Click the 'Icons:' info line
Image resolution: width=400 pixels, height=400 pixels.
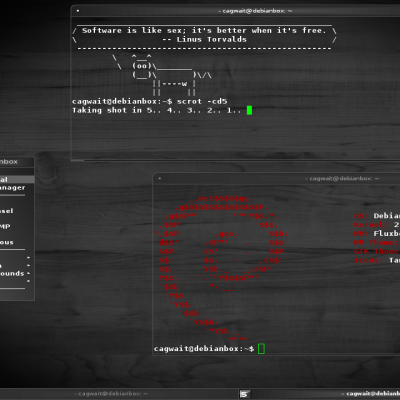[x=377, y=260]
